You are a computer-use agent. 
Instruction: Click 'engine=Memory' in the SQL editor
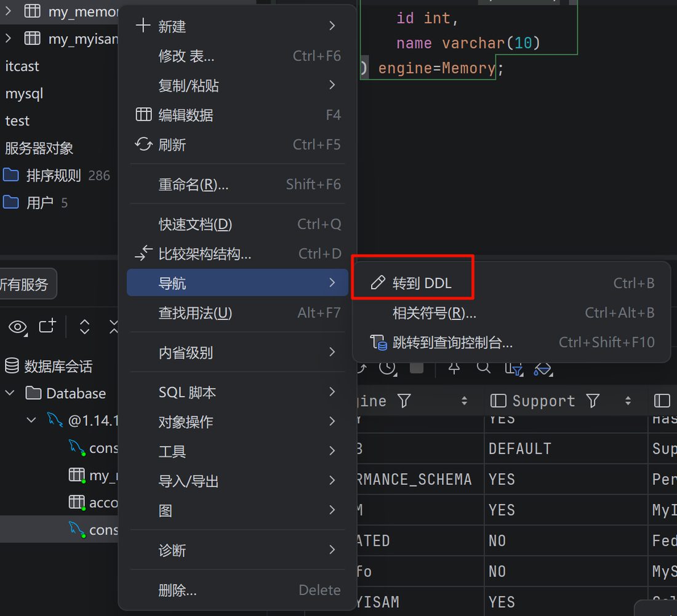[x=436, y=68]
